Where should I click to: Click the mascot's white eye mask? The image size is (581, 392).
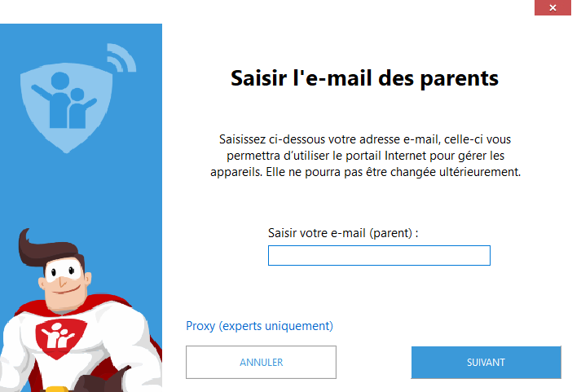pos(64,270)
